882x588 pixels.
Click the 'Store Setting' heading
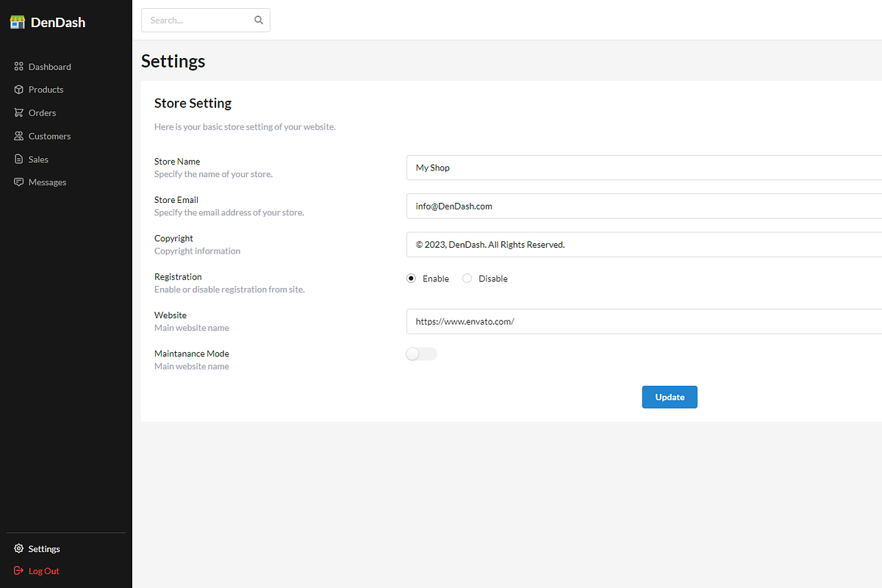pos(193,104)
